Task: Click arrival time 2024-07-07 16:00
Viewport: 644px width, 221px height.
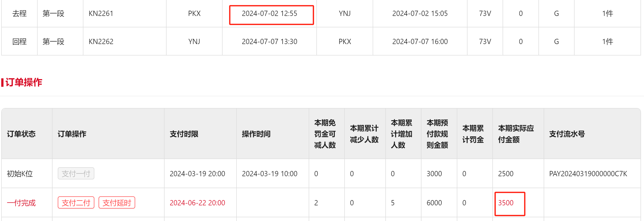Action: point(419,42)
